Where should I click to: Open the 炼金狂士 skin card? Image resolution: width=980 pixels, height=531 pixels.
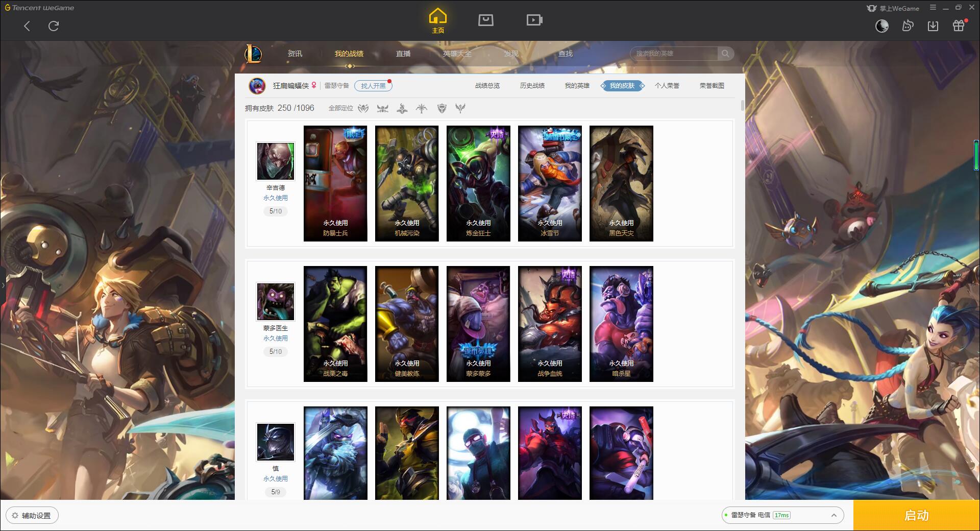point(478,183)
